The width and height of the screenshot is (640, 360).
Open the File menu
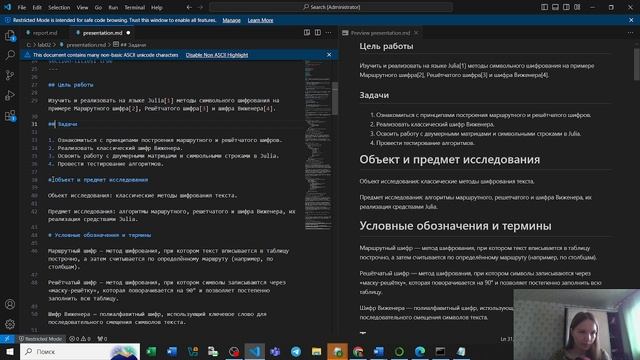pos(22,7)
